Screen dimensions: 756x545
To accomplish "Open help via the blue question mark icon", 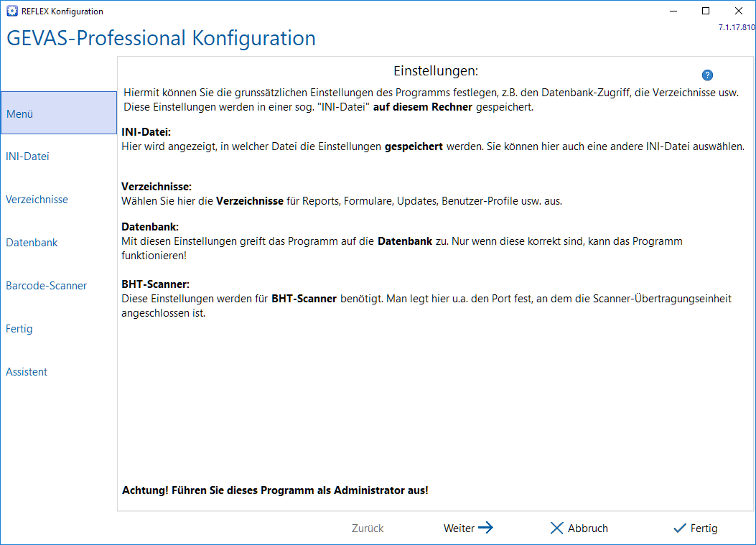I will tap(707, 75).
